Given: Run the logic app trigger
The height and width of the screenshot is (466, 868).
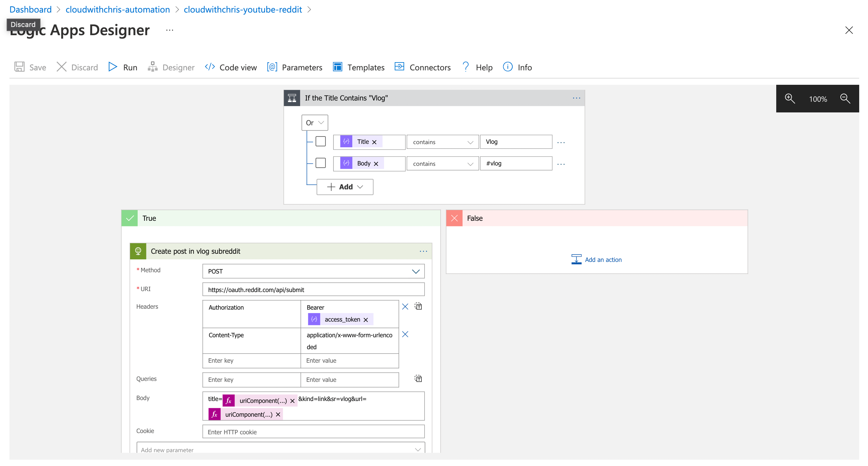Looking at the screenshot, I should click(122, 67).
